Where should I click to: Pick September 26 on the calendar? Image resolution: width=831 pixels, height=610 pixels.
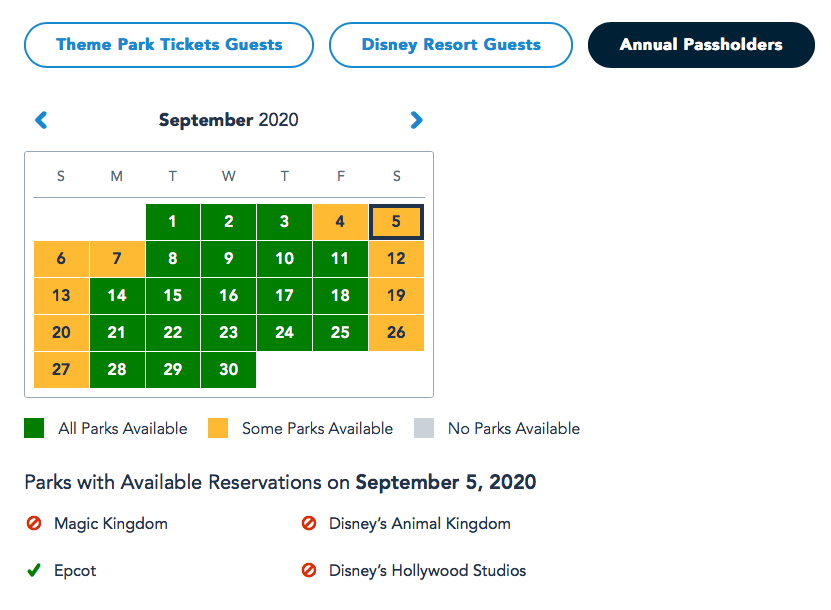coord(397,333)
